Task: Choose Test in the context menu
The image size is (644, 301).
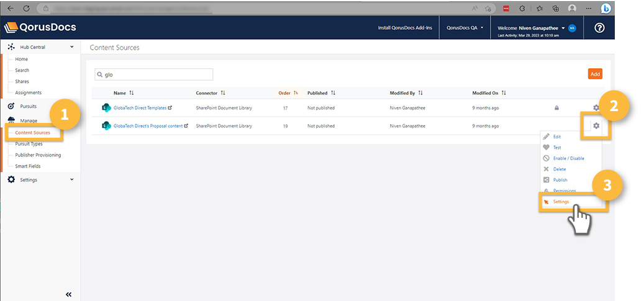Action: [557, 148]
